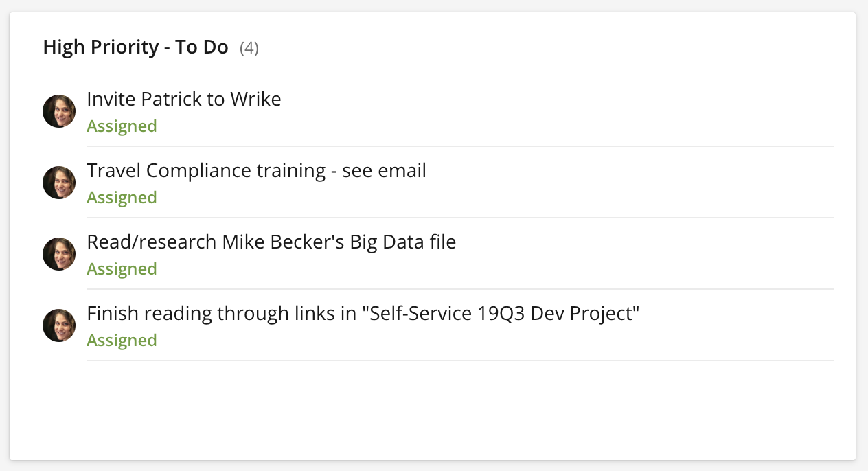Open Assigned status under Invite Patrick to Wrike
868x471 pixels.
[122, 126]
